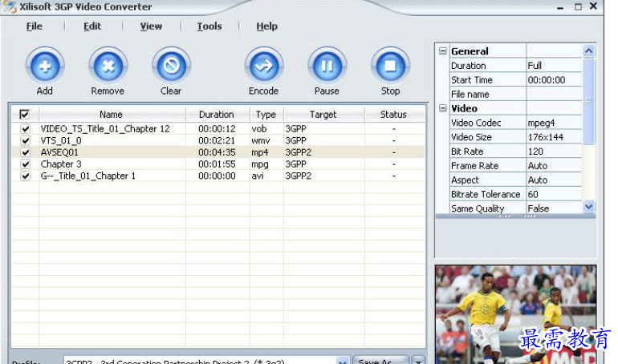Open the Help menu
This screenshot has height=364, width=618.
(x=266, y=26)
